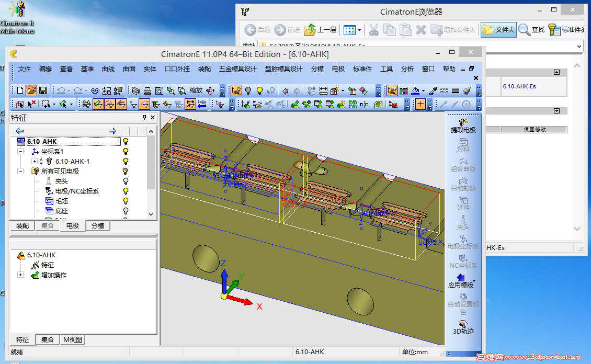Click the yellow light bulb show icon

(x=259, y=90)
